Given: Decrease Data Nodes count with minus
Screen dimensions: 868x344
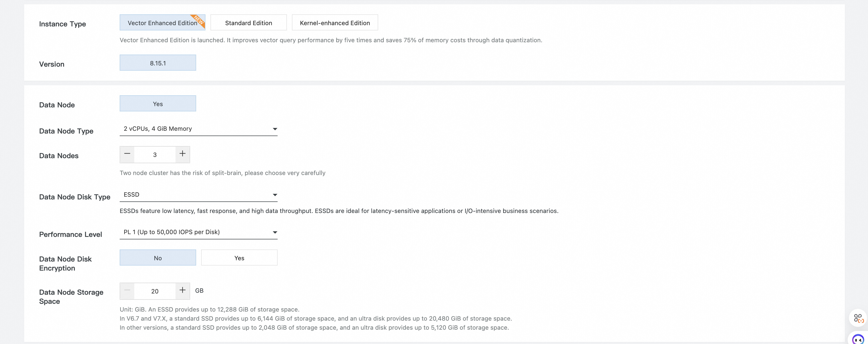Looking at the screenshot, I should (127, 154).
